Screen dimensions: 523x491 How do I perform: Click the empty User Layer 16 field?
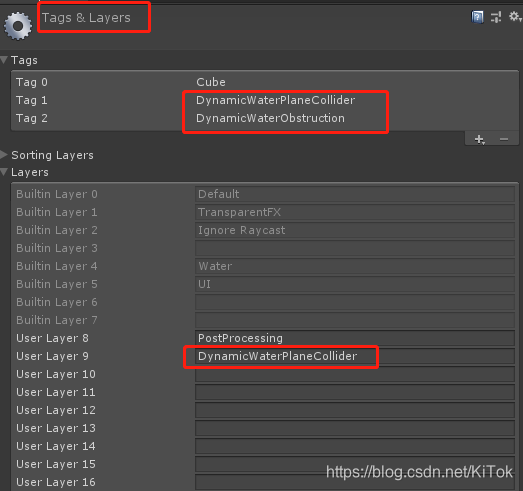tap(355, 482)
